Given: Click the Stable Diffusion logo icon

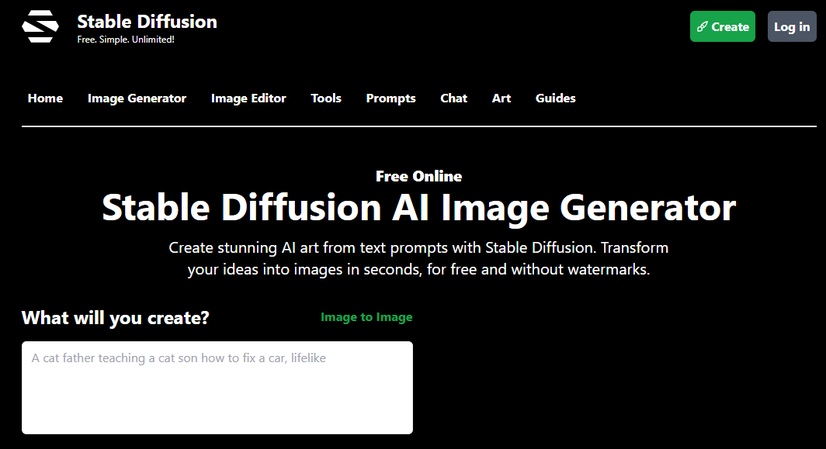Looking at the screenshot, I should [41, 26].
